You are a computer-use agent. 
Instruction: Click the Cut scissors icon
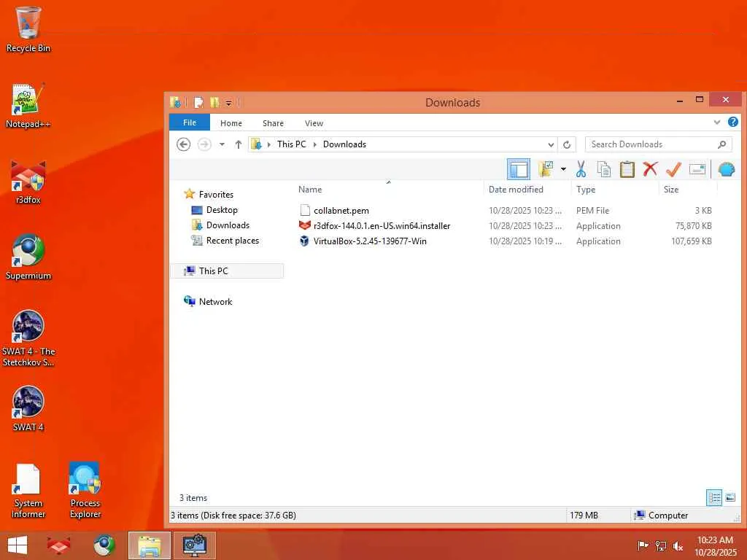(580, 169)
